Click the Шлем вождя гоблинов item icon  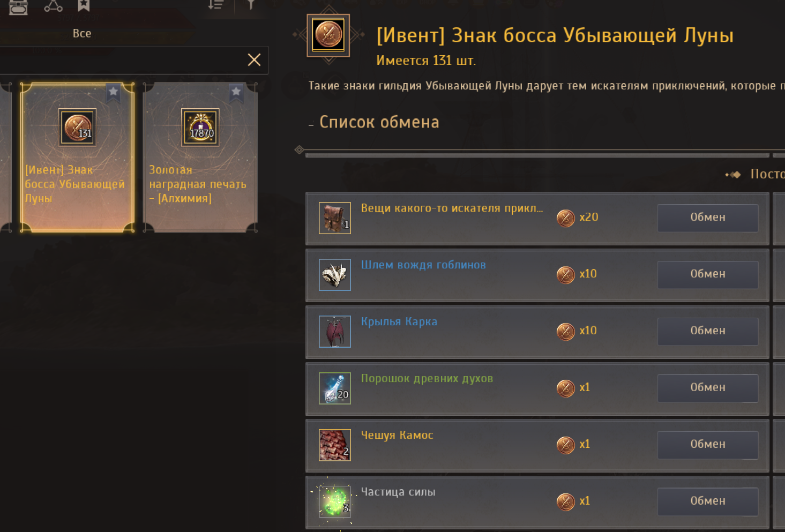[335, 274]
